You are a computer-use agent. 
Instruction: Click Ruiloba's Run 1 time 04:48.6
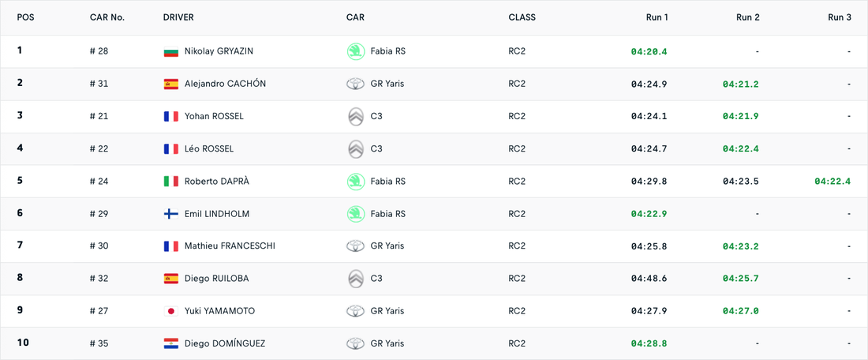click(649, 279)
